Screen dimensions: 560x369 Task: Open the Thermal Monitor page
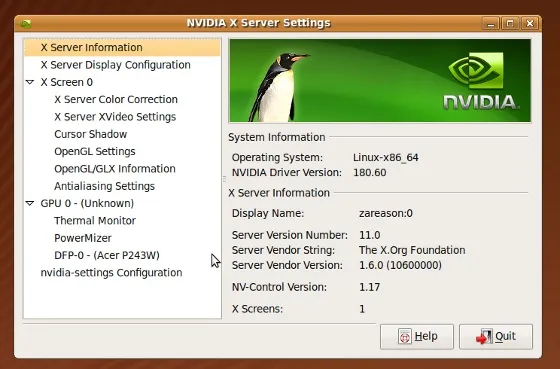[x=95, y=221]
